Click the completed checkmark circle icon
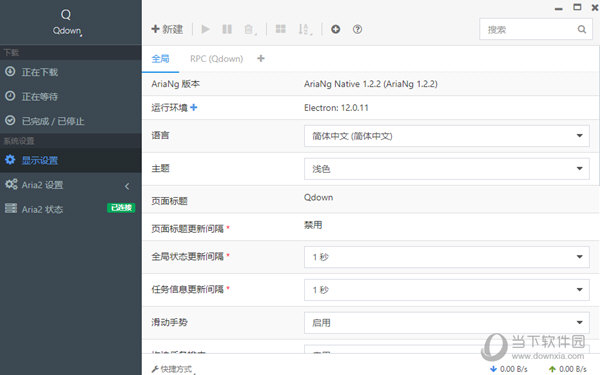Screen dimensions: 600x375 [10, 120]
